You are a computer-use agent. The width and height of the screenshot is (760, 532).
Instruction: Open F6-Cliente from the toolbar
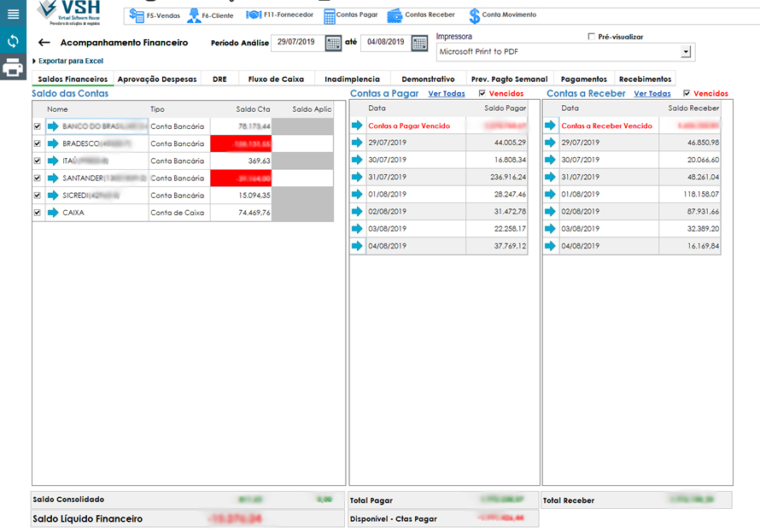click(x=210, y=15)
